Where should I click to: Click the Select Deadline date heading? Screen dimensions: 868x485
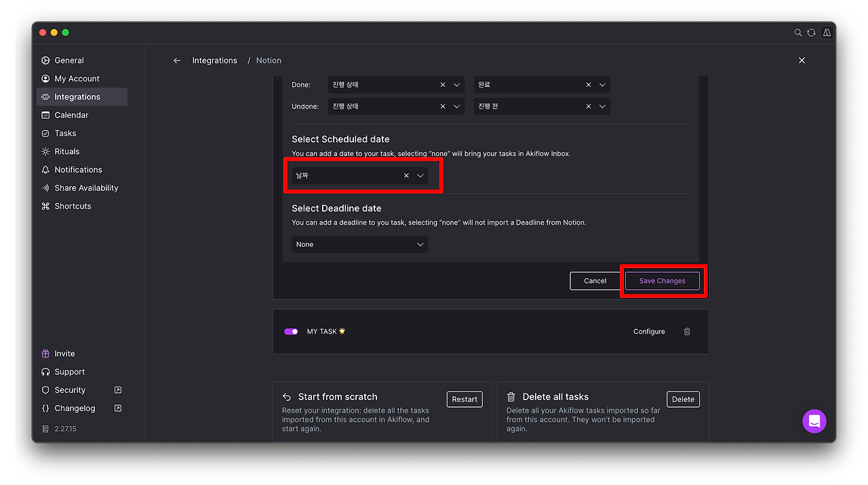(x=336, y=208)
